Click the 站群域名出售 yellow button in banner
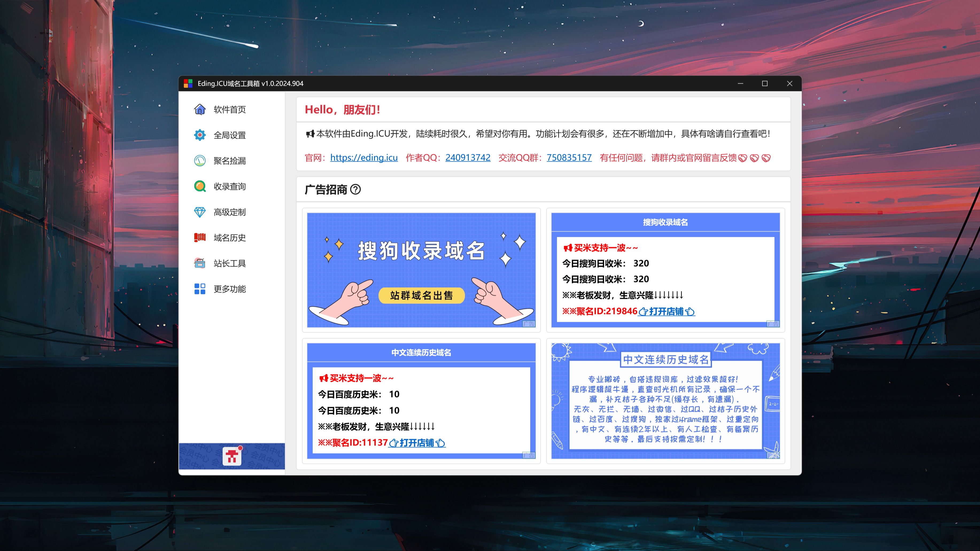Image resolution: width=980 pixels, height=551 pixels. coord(421,295)
